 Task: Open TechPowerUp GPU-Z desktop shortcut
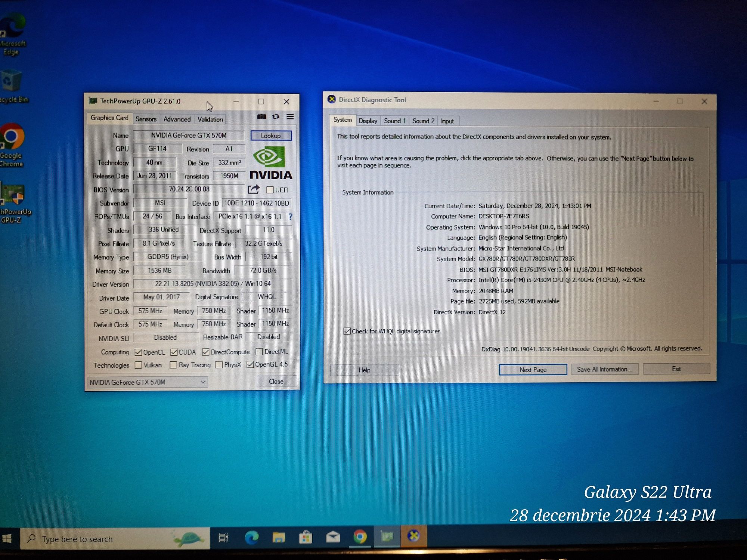click(x=14, y=203)
